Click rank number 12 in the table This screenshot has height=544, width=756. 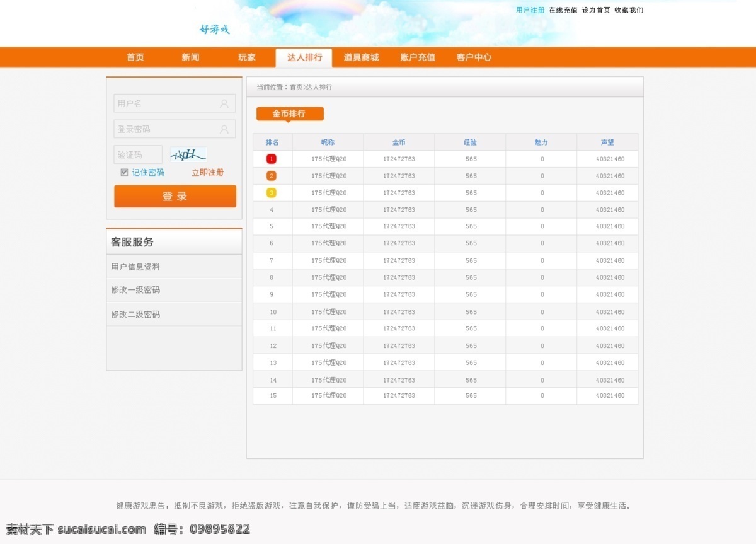pos(273,346)
